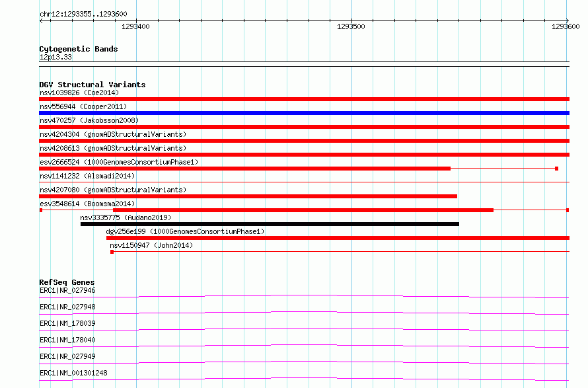This screenshot has height=388, width=588.
Task: Click the RefSeq Genes track title
Action: pyautogui.click(x=67, y=282)
